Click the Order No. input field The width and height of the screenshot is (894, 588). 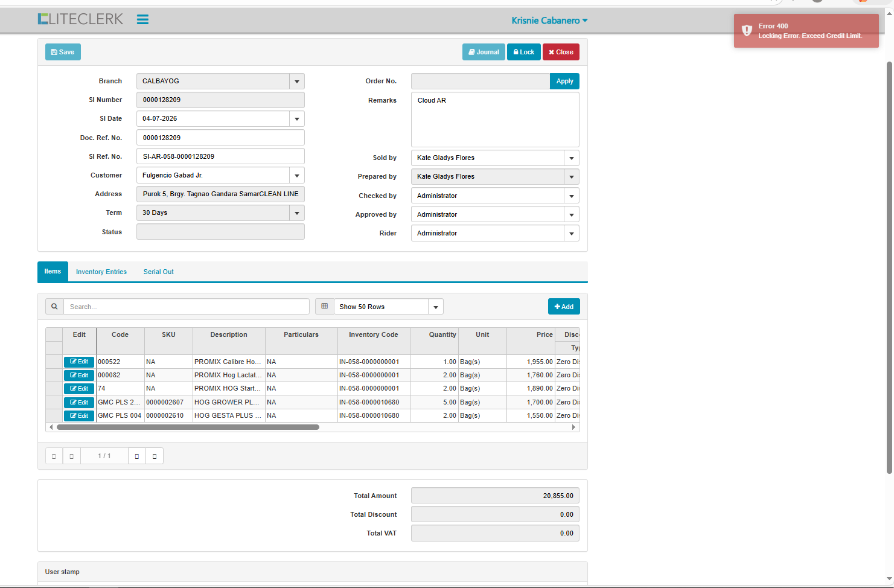480,81
